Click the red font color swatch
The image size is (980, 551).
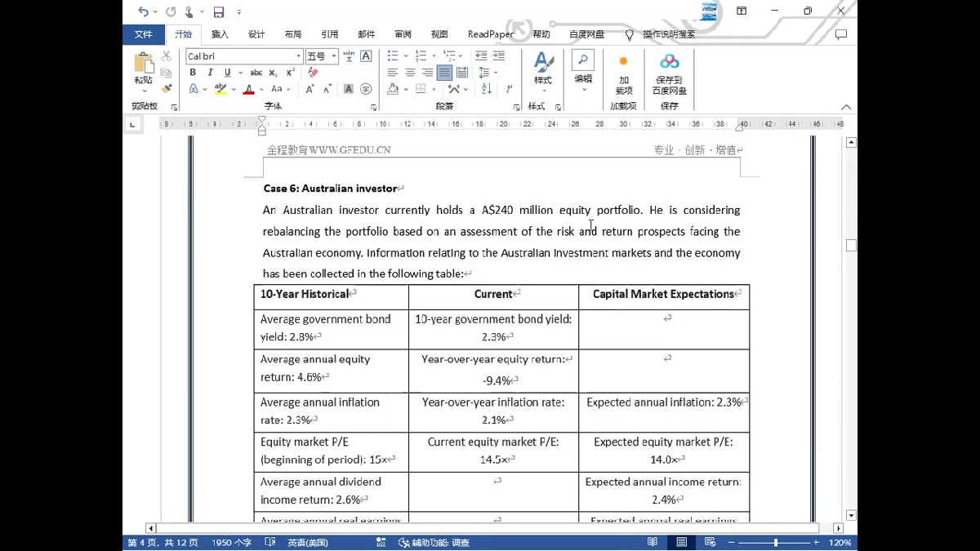249,89
